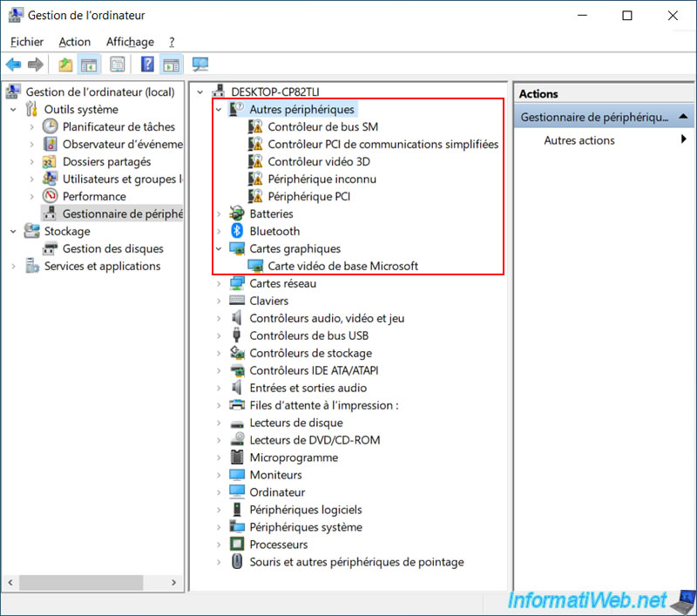Select Gestionnaire de périphériques in left tree
697x616 pixels.
122,213
